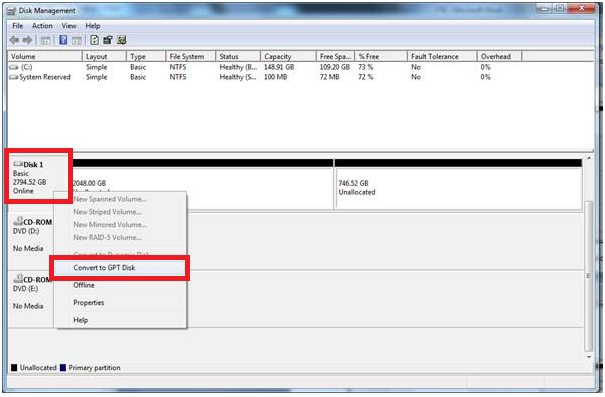Click the Refresh toolbar icon
This screenshot has height=397, width=605.
(95, 40)
